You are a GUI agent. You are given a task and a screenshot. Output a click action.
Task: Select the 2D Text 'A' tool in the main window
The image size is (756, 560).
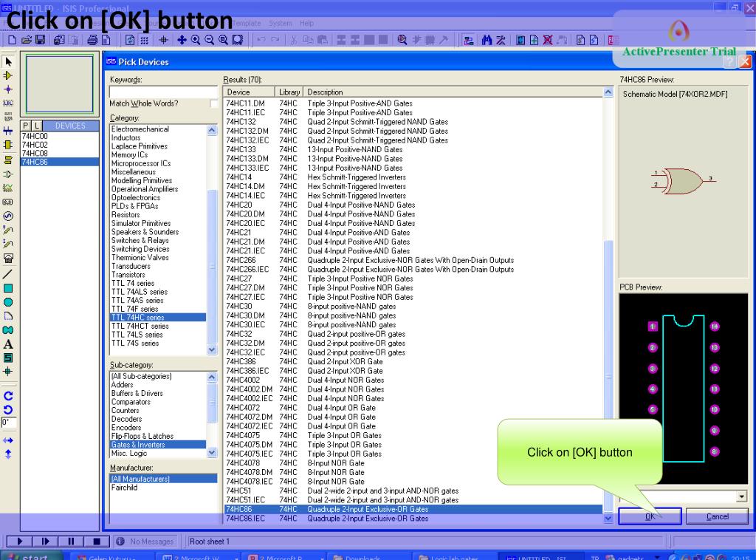pyautogui.click(x=8, y=344)
